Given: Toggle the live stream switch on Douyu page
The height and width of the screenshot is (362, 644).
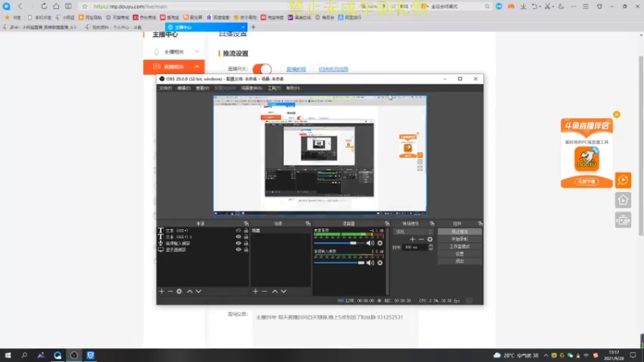Looking at the screenshot, I should click(x=262, y=69).
